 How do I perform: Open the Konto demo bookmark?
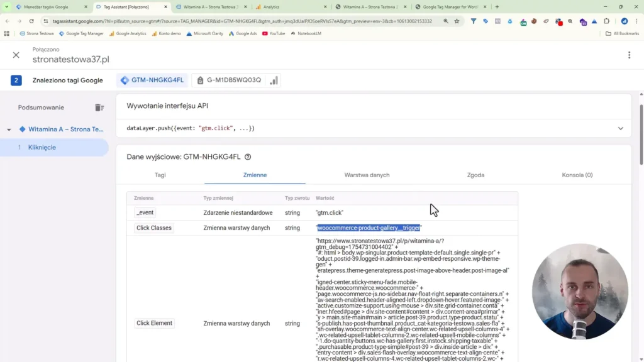(166, 34)
